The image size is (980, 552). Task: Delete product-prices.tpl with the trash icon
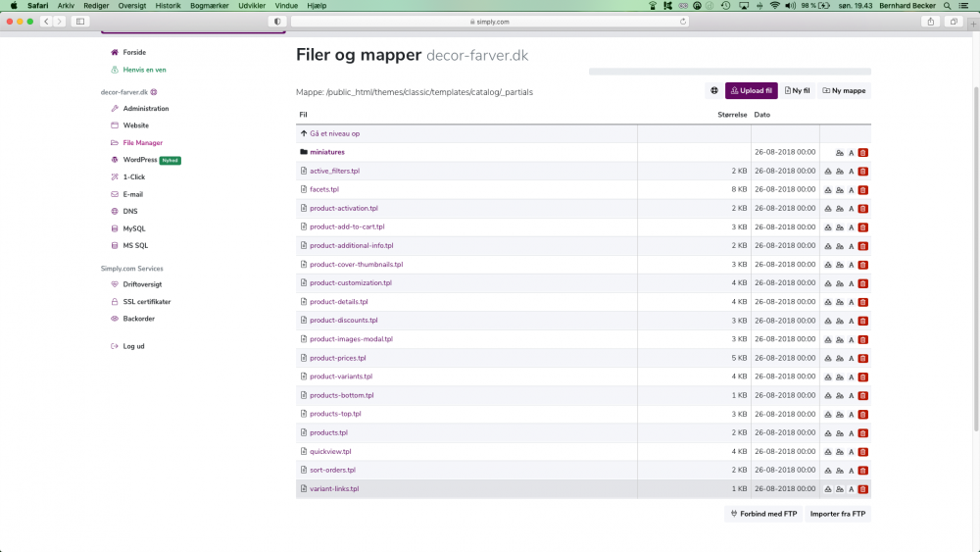862,358
